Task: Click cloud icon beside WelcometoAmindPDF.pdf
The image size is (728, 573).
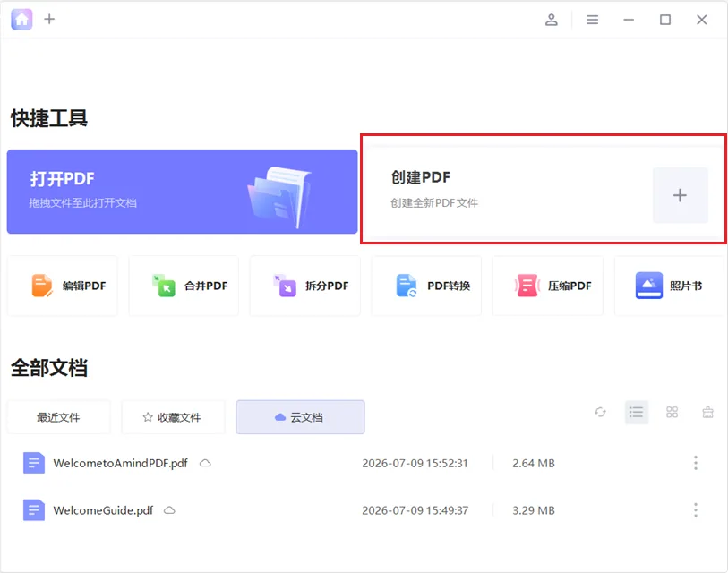Action: tap(205, 463)
